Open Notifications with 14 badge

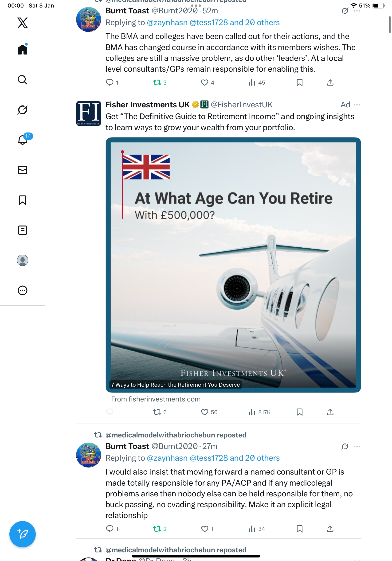coord(23,140)
